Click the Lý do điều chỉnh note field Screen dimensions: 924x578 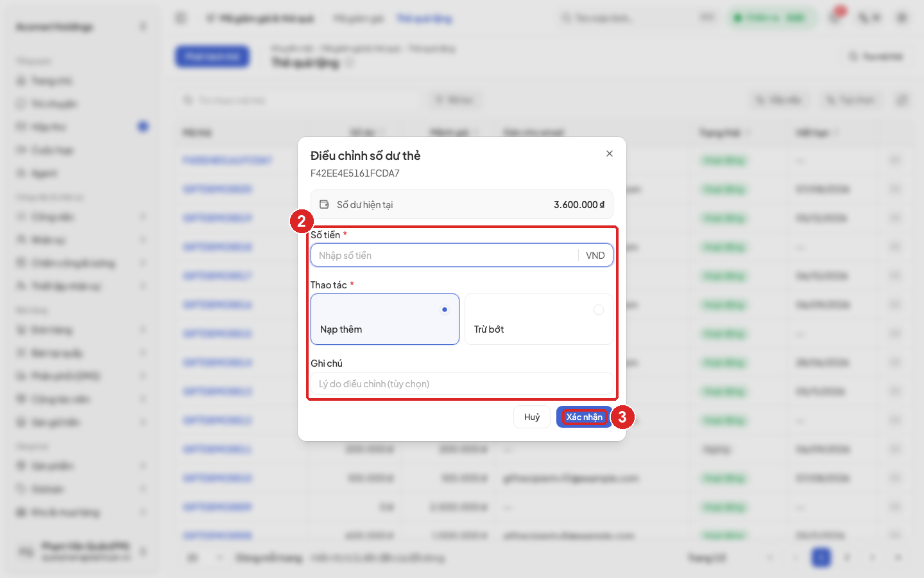tap(462, 384)
